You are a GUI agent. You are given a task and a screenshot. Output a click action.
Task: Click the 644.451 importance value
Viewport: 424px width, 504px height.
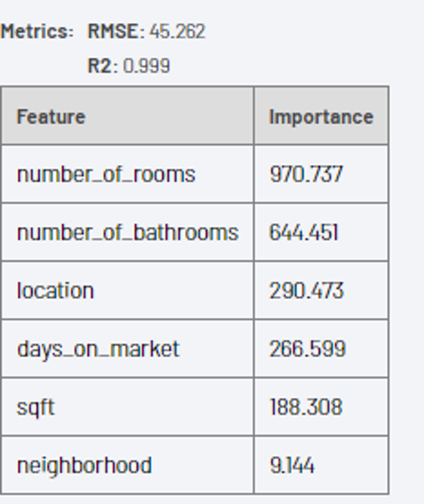(304, 232)
